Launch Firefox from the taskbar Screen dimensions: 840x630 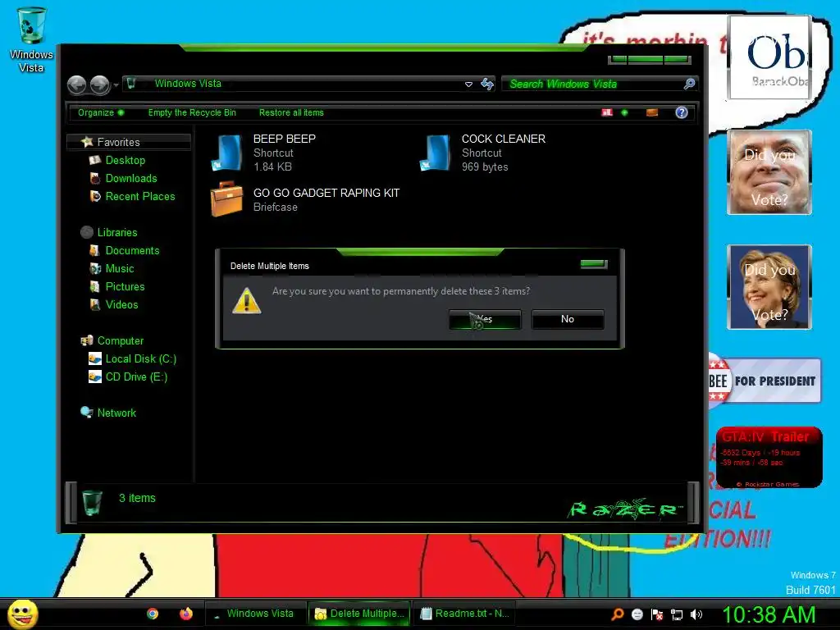(186, 614)
